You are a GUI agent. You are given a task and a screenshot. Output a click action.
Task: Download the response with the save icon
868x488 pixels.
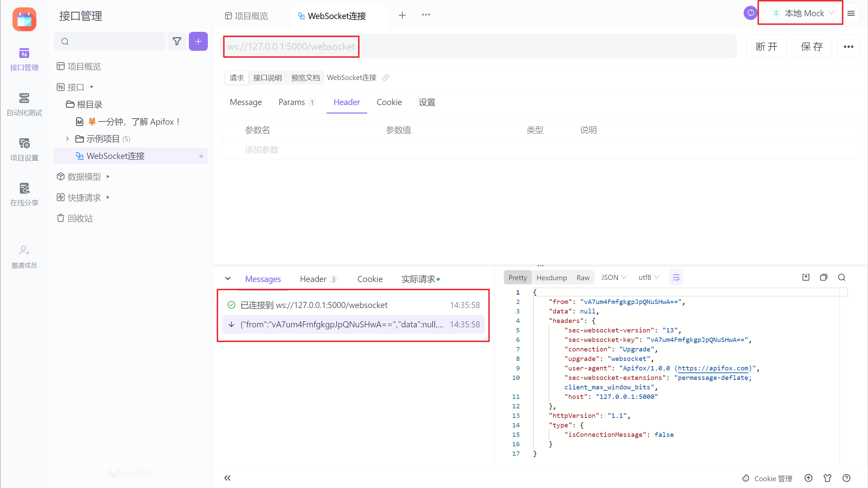[806, 277]
